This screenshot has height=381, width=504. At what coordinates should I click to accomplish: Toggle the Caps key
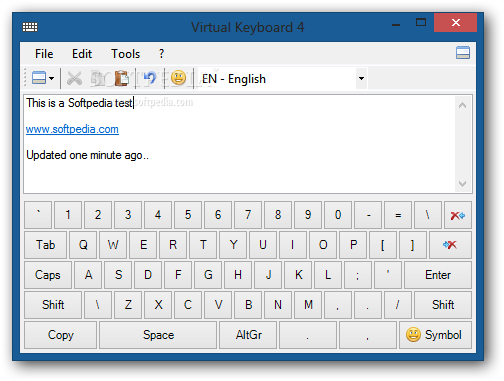(48, 275)
